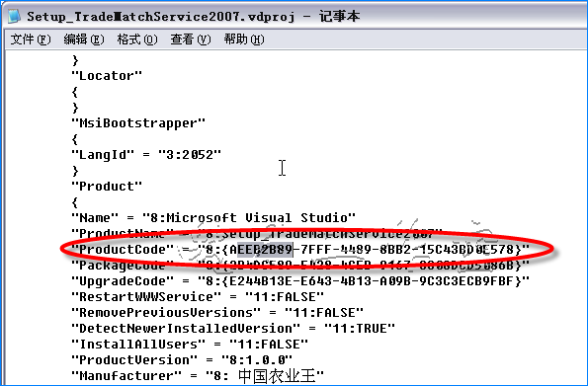Click the "InstallAllUsers" line
Viewport: 588px width, 386px height.
pyautogui.click(x=190, y=344)
